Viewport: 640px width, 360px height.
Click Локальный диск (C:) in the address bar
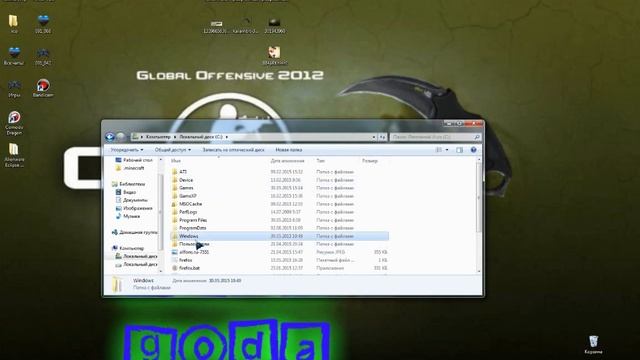pos(201,137)
